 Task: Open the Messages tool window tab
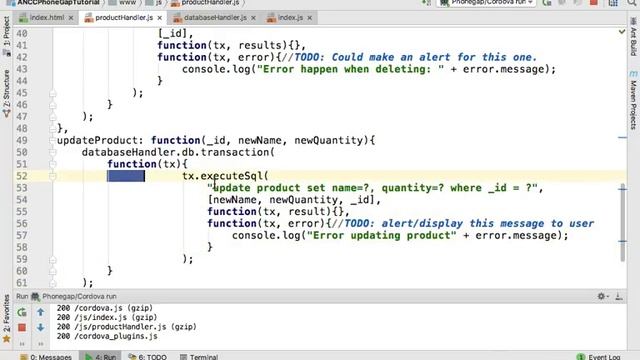[46, 357]
